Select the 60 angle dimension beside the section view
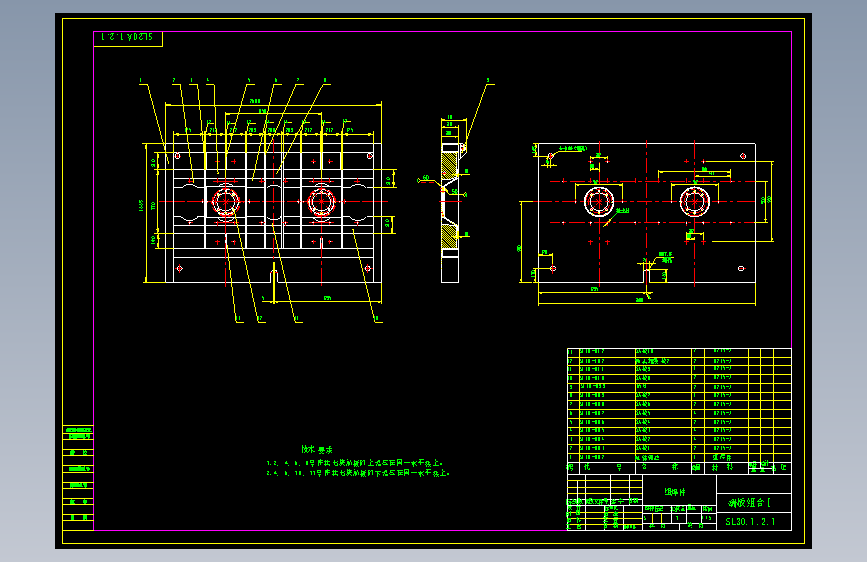 point(426,178)
